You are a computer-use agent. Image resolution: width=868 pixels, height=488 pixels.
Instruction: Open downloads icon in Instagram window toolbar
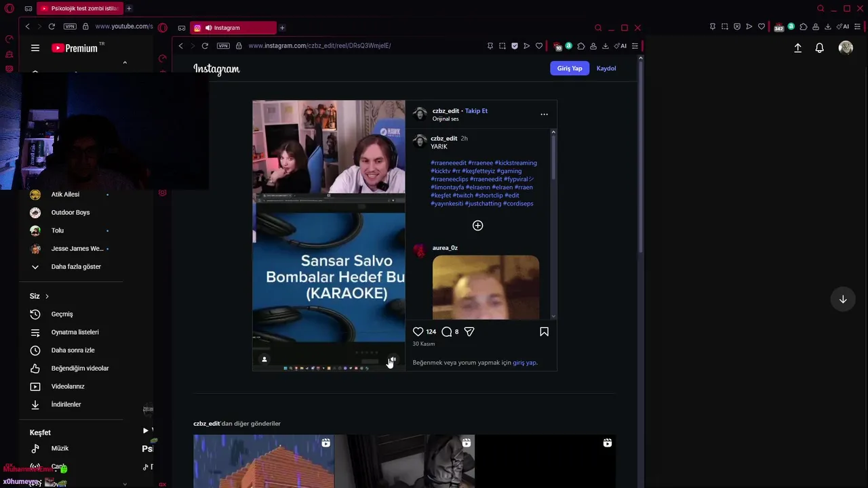pos(606,46)
